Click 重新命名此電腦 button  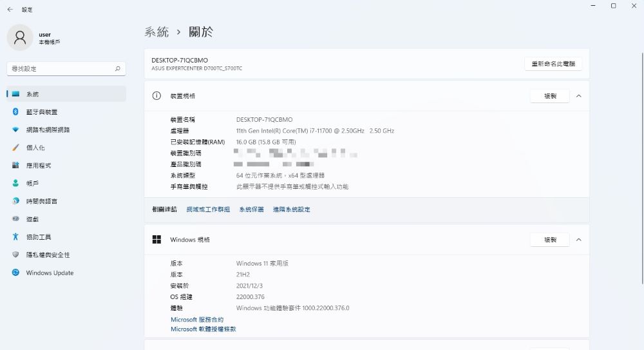click(x=553, y=64)
